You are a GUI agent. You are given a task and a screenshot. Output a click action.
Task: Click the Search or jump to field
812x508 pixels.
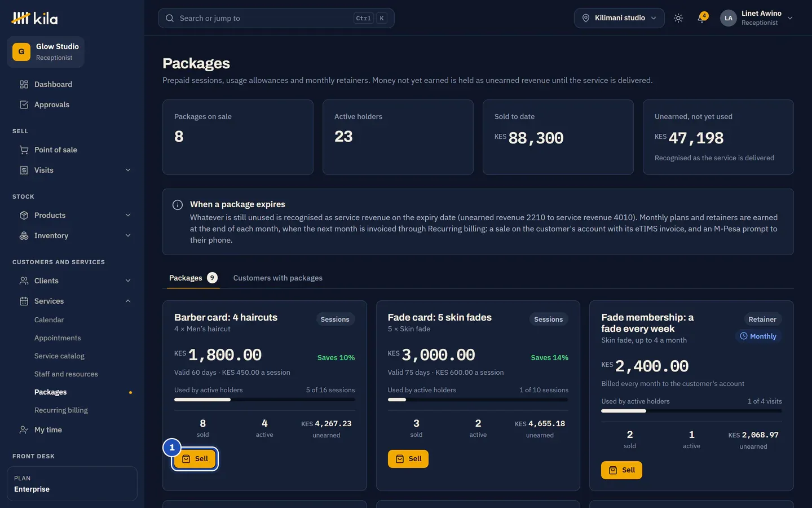(x=276, y=18)
